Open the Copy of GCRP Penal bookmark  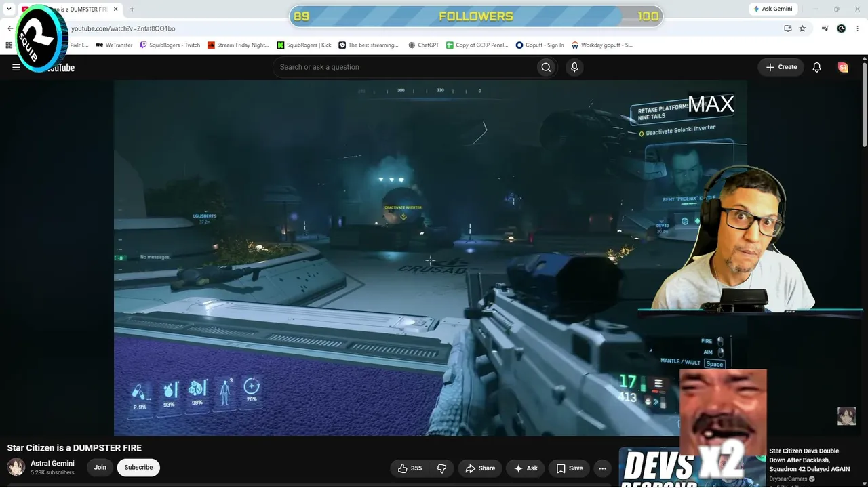click(477, 45)
